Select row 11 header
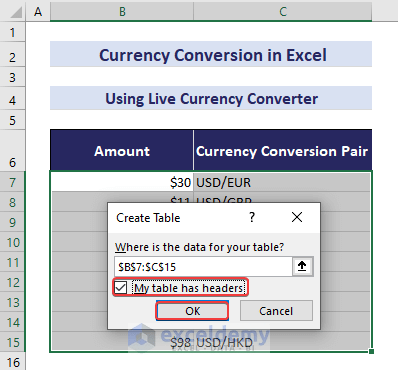The width and height of the screenshot is (398, 370). point(13,262)
